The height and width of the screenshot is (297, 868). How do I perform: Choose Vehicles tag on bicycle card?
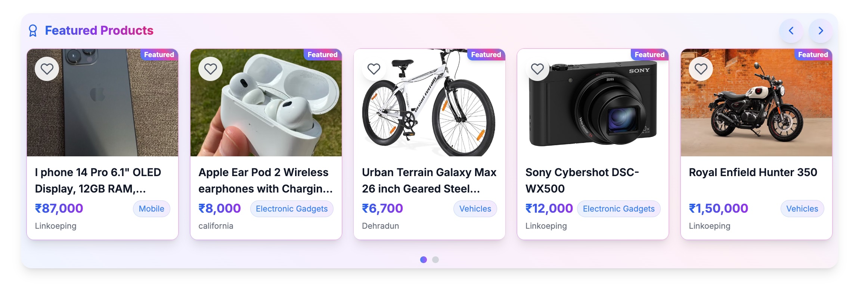click(x=475, y=209)
